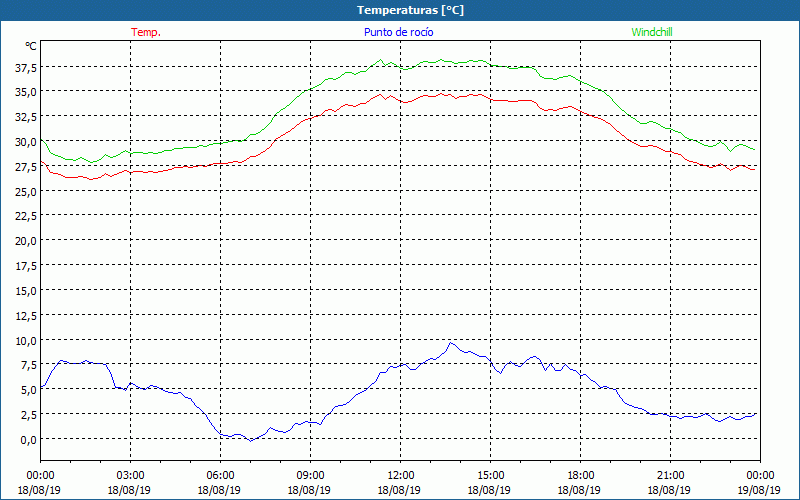Click the 30,0 y-axis value
This screenshot has width=800, height=500.
(26, 142)
